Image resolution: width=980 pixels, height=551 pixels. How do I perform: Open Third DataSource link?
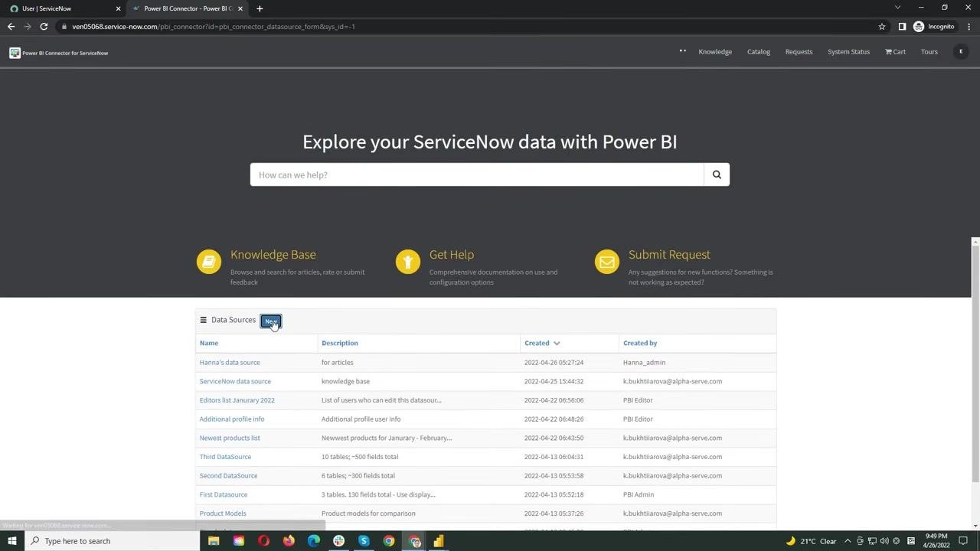(225, 457)
